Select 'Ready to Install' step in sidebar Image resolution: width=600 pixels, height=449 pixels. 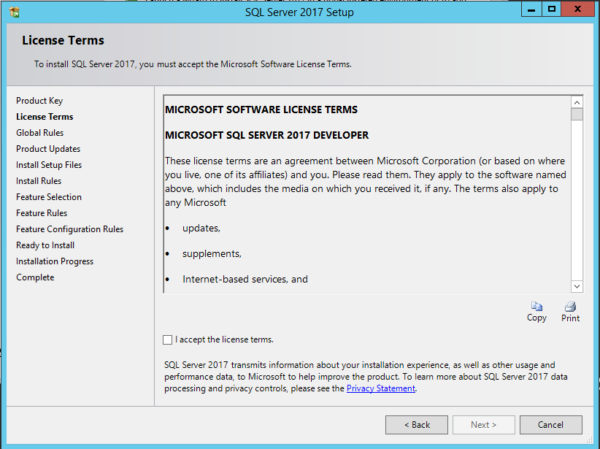pyautogui.click(x=45, y=245)
